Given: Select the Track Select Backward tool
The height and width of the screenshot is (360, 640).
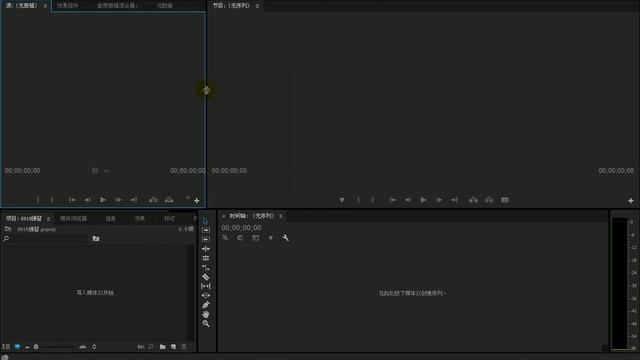Looking at the screenshot, I should [206, 239].
